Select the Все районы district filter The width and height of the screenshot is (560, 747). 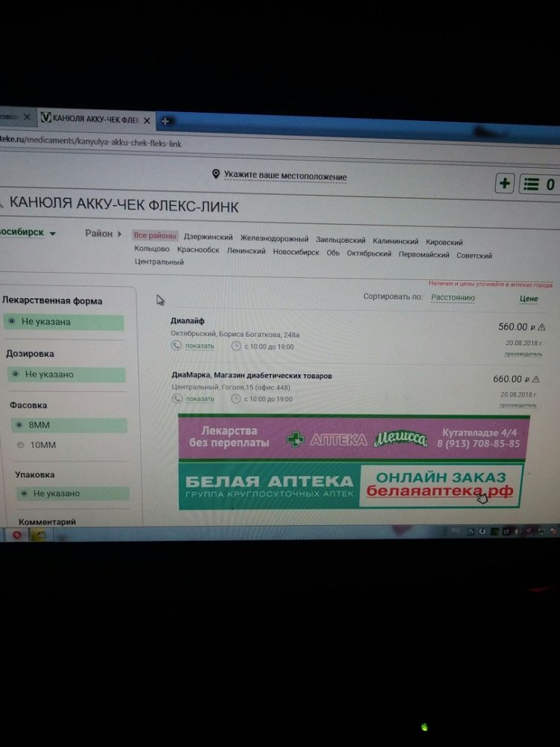point(155,236)
